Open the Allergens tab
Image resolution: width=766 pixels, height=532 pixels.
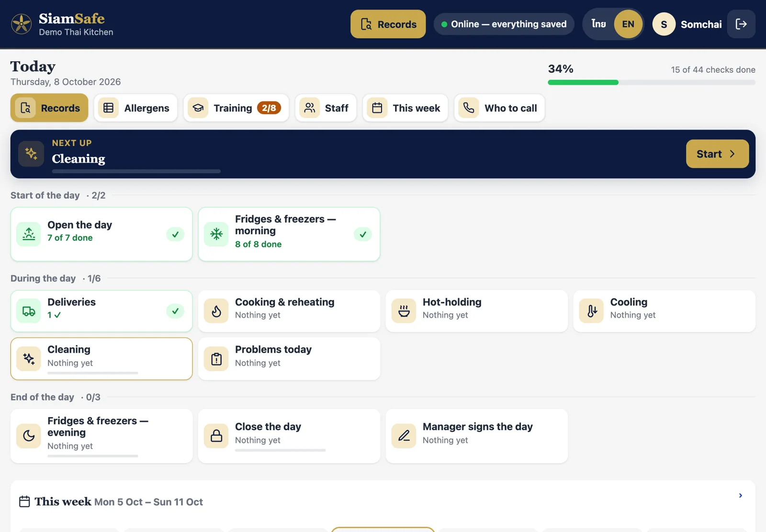coord(135,108)
